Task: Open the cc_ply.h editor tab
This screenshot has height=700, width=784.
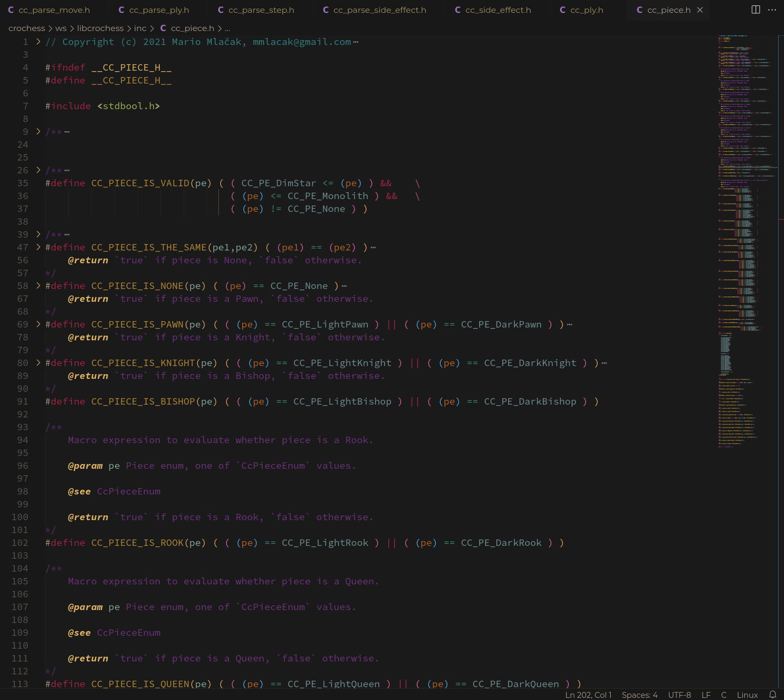Action: point(581,10)
